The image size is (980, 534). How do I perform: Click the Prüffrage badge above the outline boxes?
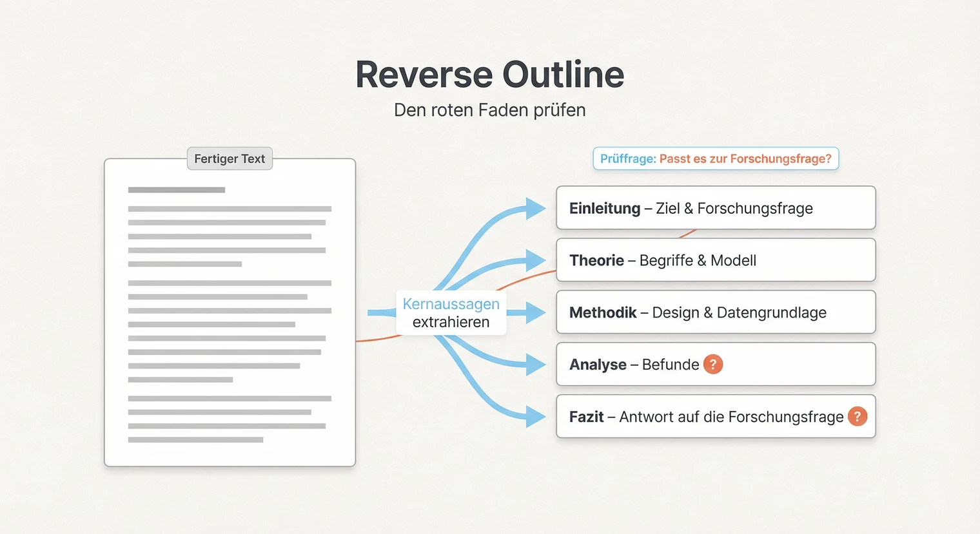click(715, 158)
